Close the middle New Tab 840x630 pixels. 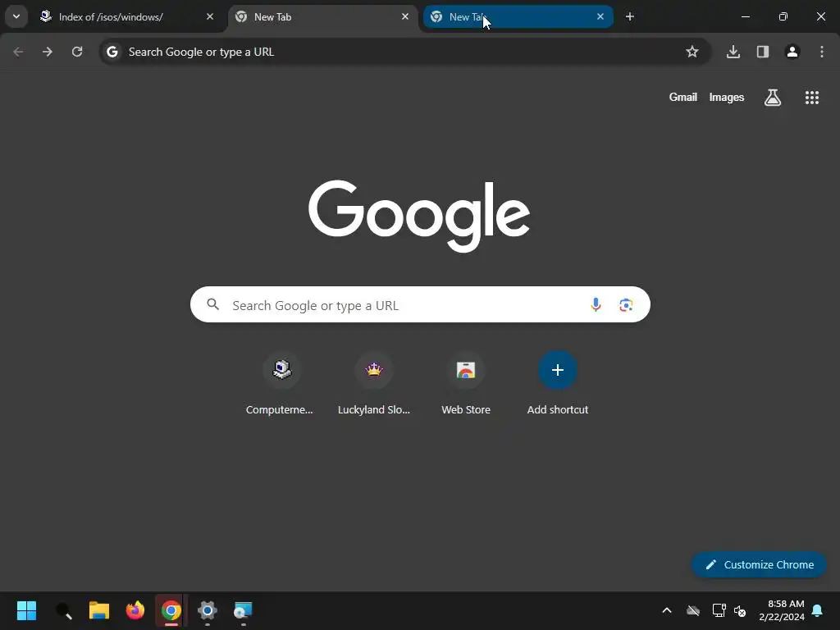(x=405, y=16)
